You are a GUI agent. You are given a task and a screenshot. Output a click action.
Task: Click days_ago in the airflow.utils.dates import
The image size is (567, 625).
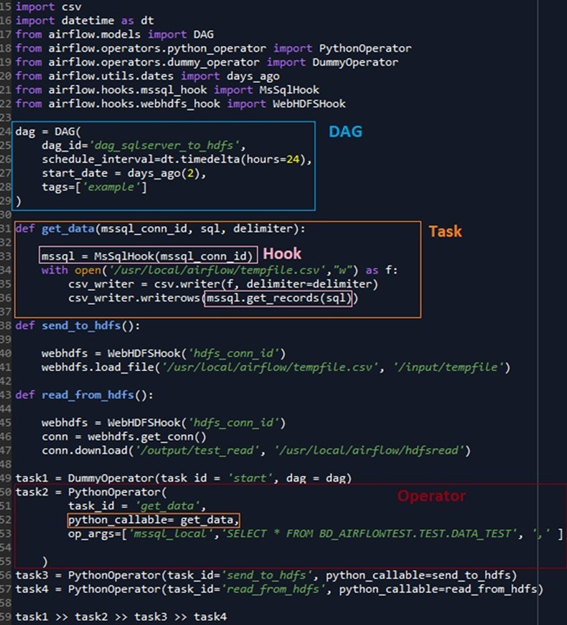[253, 76]
